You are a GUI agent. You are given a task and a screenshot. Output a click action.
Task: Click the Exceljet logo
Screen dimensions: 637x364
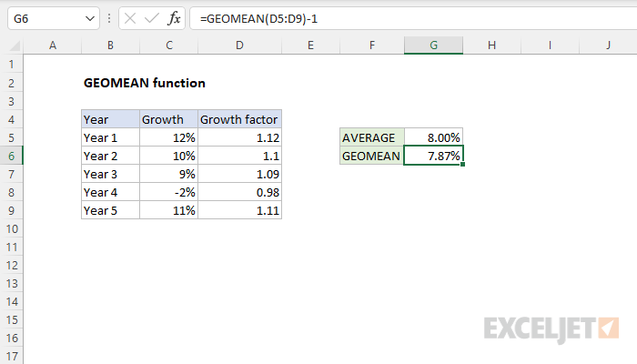click(551, 327)
